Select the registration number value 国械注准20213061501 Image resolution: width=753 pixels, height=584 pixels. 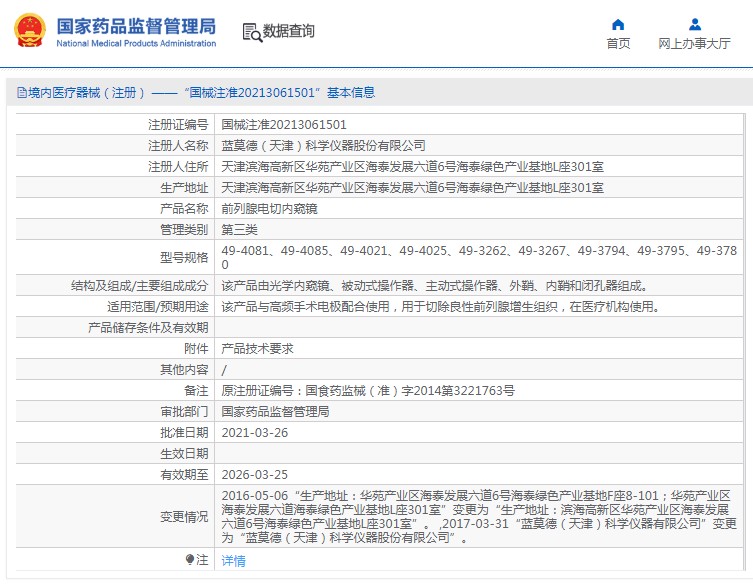[x=284, y=125]
